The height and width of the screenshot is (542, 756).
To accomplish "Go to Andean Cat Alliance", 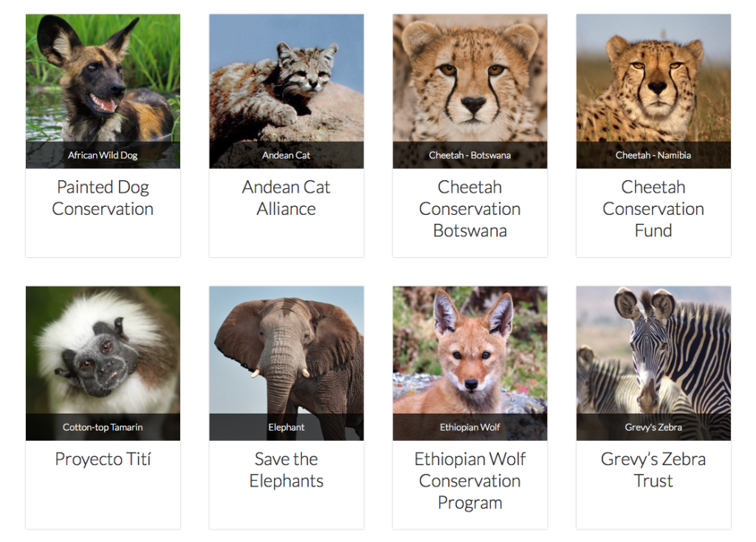I will coord(286,198).
